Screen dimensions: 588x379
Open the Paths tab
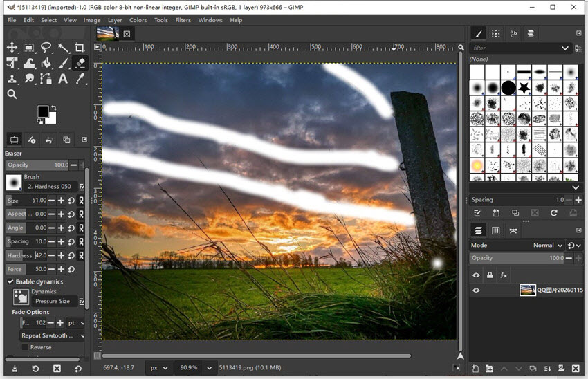pos(513,230)
